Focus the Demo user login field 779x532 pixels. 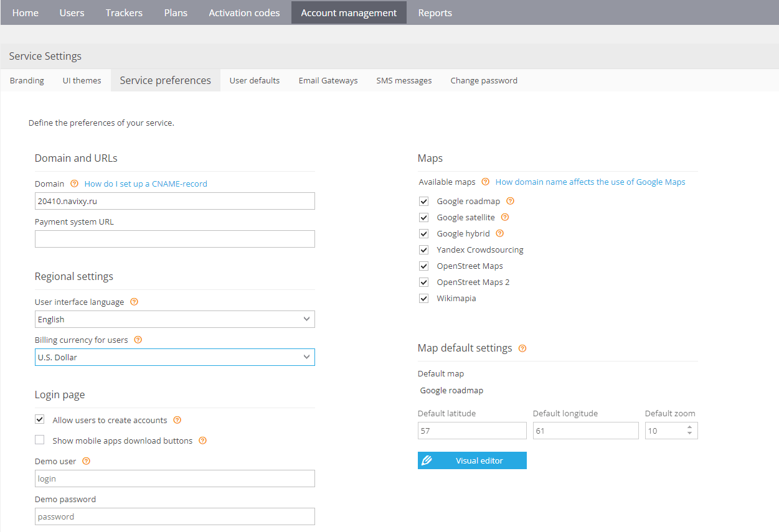click(x=175, y=478)
